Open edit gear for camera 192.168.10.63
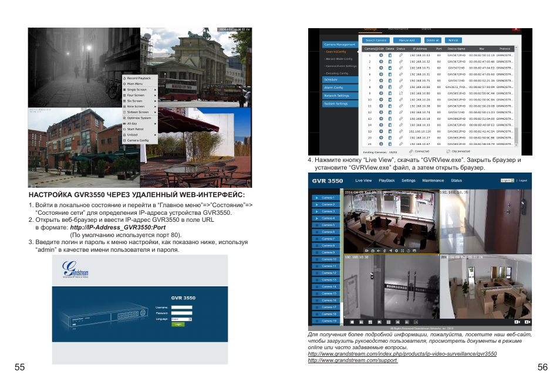The image size is (560, 392). pyautogui.click(x=381, y=55)
